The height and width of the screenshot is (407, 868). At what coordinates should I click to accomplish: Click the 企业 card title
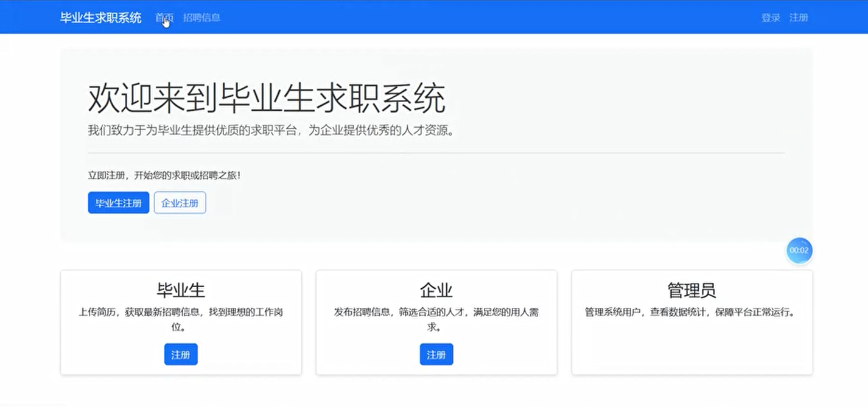436,290
